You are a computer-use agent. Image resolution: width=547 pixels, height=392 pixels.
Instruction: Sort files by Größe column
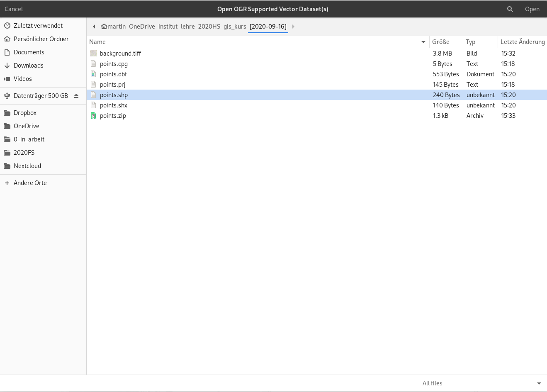click(441, 42)
